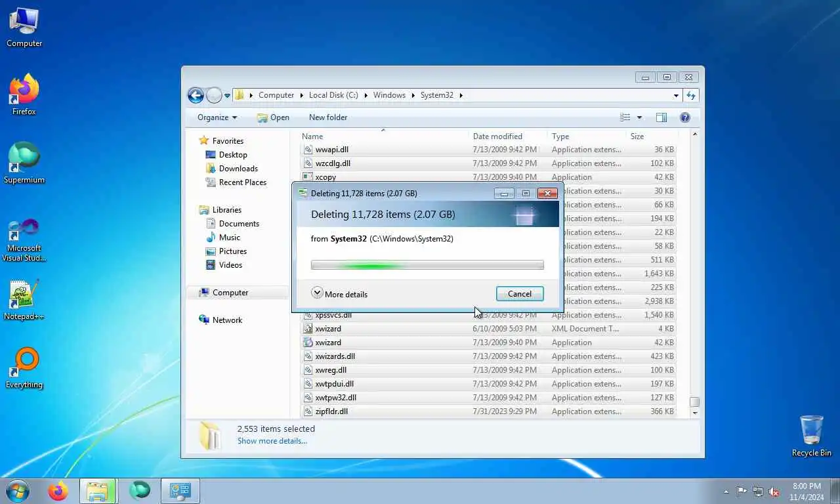Open Explorer help icon

[685, 117]
